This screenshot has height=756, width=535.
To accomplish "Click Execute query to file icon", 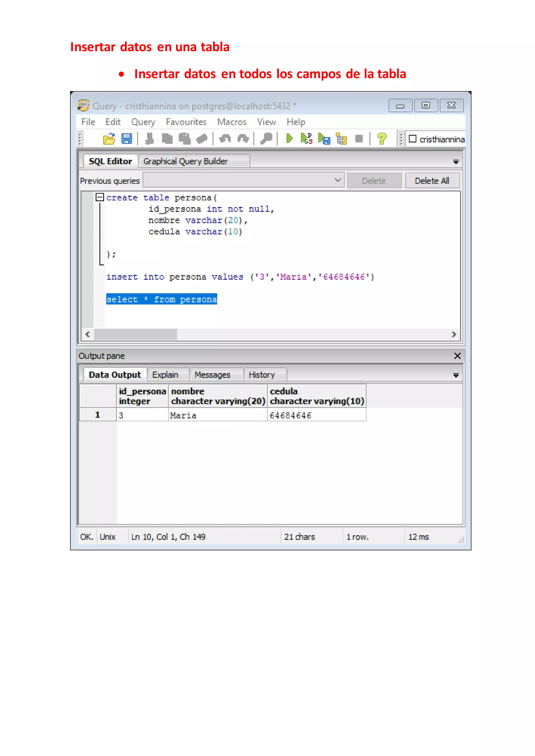I will 324,139.
